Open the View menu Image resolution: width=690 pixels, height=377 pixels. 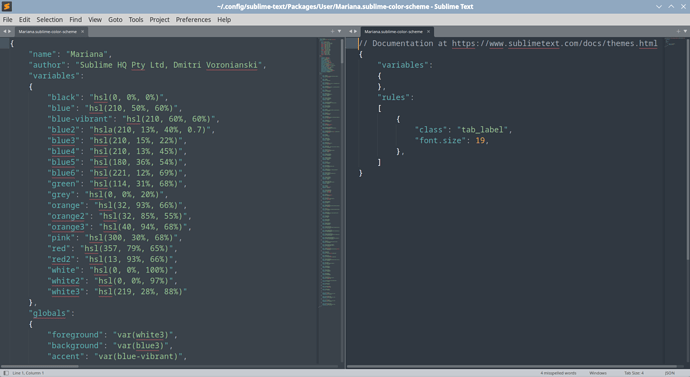(x=95, y=19)
